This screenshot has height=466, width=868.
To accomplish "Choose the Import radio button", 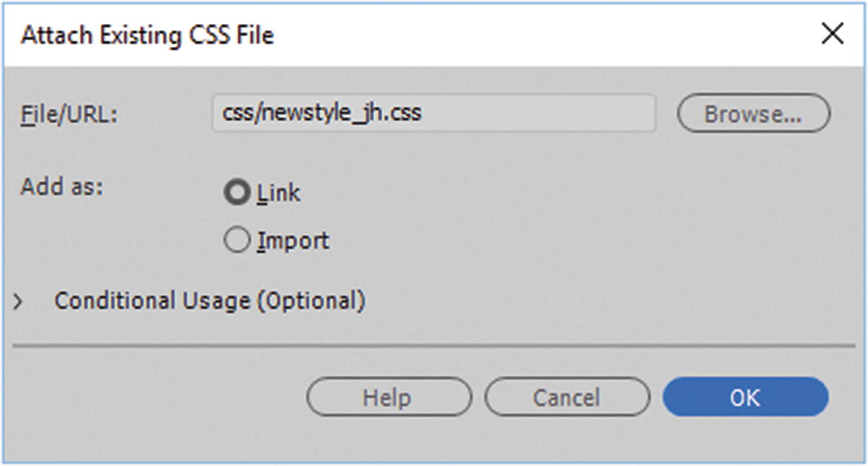I will click(x=236, y=240).
